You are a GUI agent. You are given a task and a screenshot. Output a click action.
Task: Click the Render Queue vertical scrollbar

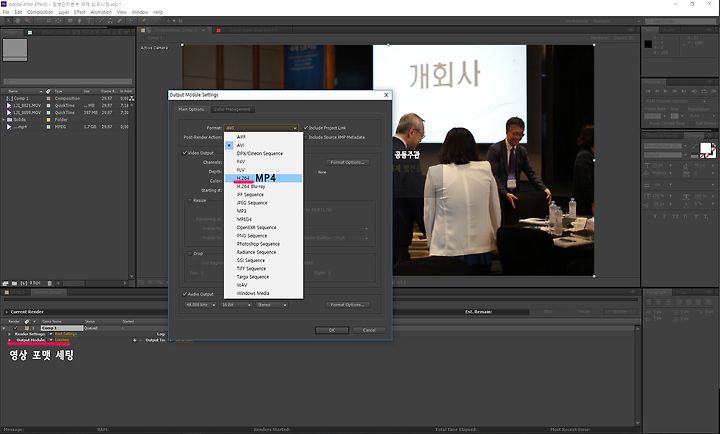click(x=637, y=376)
